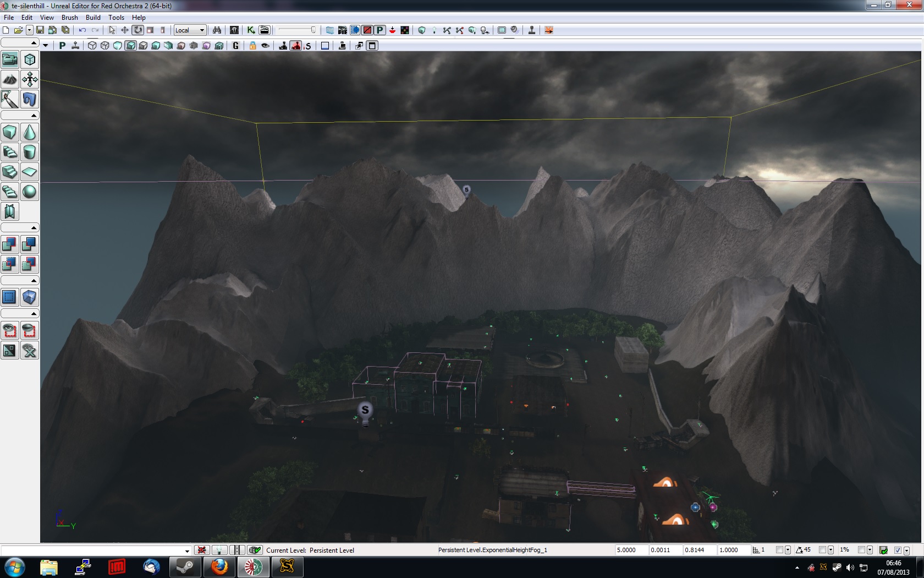Open the rotation grid size dropdown
This screenshot has width=924, height=578.
(831, 550)
